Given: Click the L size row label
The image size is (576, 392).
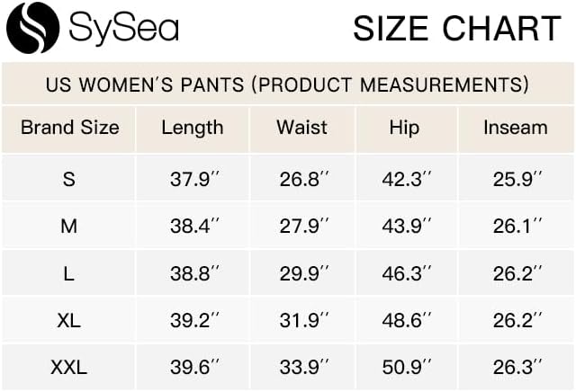Looking at the screenshot, I should coord(69,273).
